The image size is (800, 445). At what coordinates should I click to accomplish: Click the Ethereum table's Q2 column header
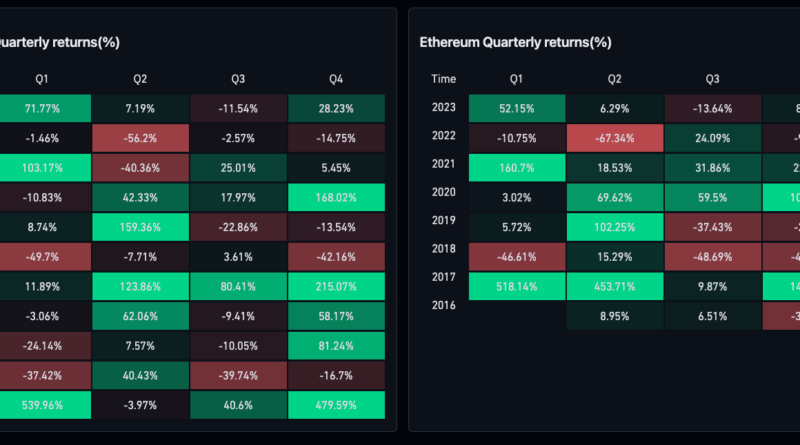pyautogui.click(x=614, y=78)
